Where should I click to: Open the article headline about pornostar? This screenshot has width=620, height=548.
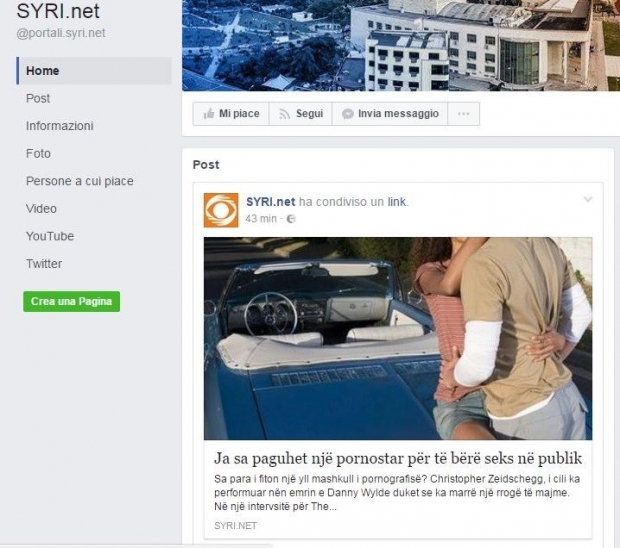(x=398, y=459)
